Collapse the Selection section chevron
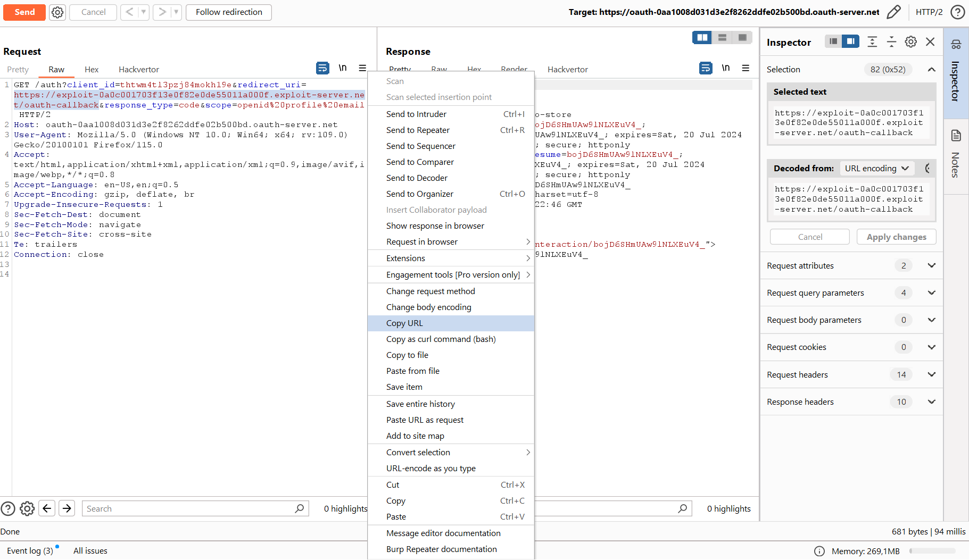Viewport: 969px width, 560px height. click(x=931, y=69)
